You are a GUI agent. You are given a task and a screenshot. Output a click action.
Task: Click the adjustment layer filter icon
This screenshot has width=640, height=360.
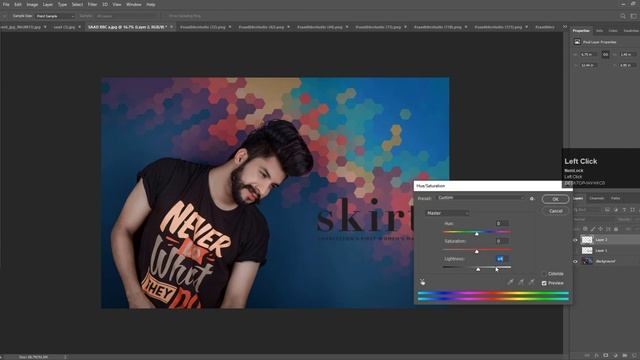click(x=616, y=210)
